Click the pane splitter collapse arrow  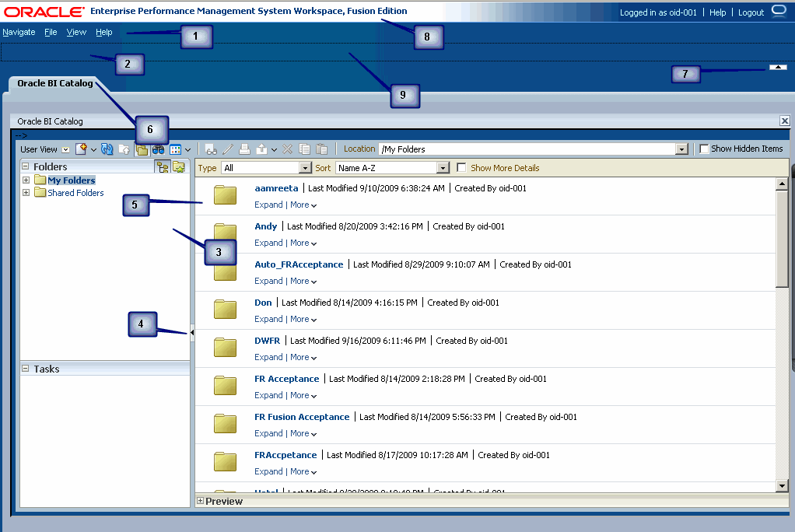(192, 333)
